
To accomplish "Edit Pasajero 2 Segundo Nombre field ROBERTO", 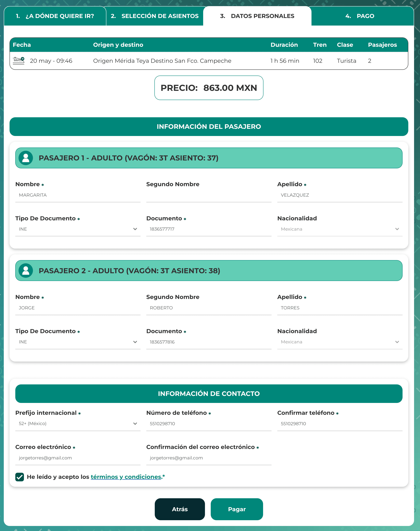I will pos(209,308).
